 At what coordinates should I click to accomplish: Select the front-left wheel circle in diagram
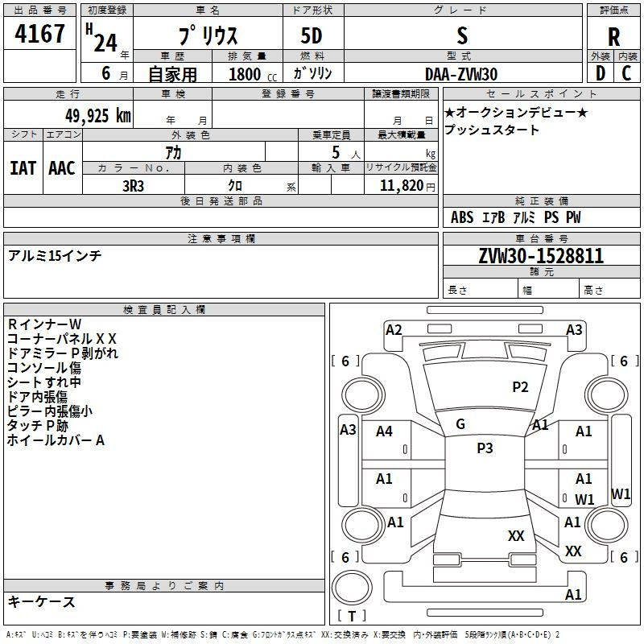pyautogui.click(x=361, y=395)
